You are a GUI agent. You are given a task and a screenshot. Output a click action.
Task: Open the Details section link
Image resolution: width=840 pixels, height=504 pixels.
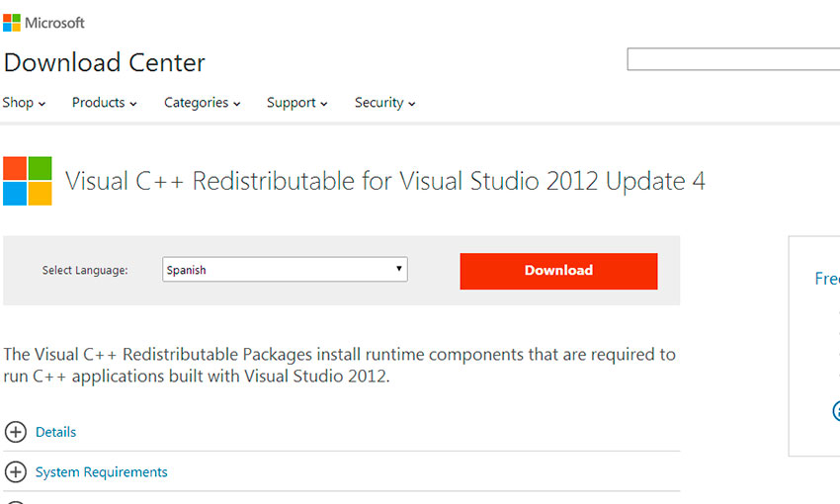coord(55,432)
